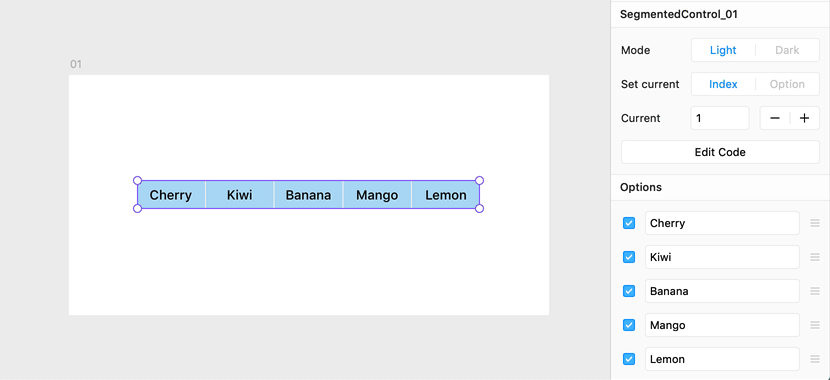The width and height of the screenshot is (830, 380).
Task: Toggle the Lemon option checkbox
Action: [x=629, y=359]
